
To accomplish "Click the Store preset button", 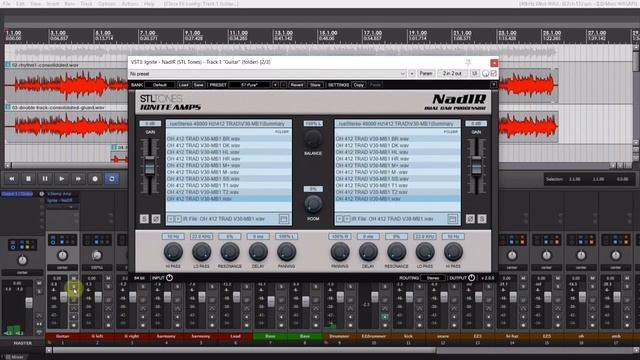I will (315, 85).
